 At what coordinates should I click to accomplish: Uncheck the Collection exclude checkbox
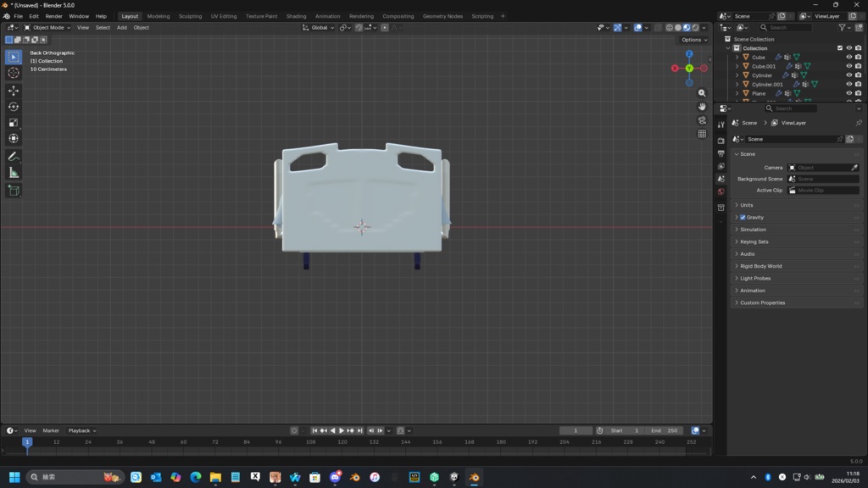click(x=840, y=48)
